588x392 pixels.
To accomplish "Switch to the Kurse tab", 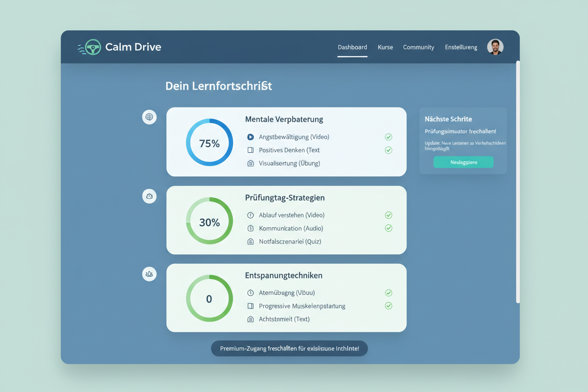I will pyautogui.click(x=385, y=47).
